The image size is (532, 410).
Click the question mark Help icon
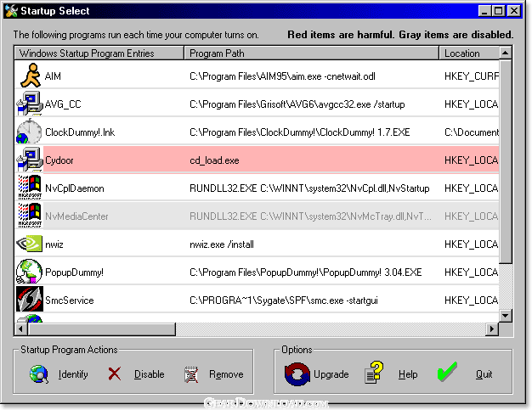(374, 373)
